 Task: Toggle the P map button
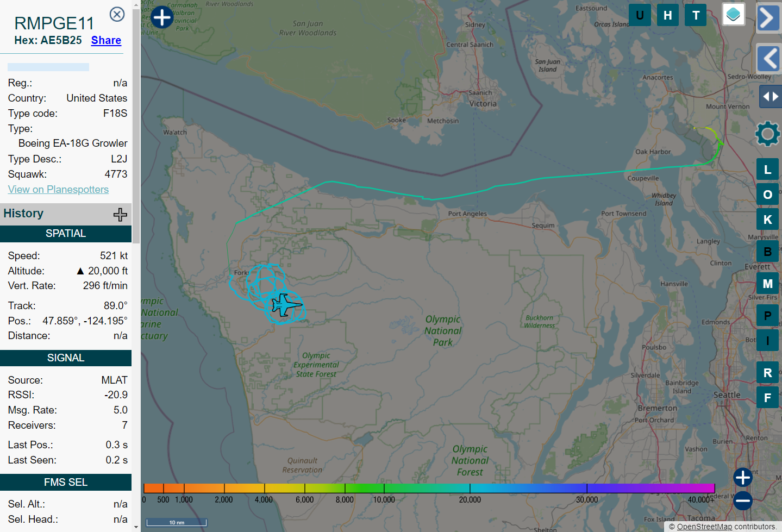(767, 316)
